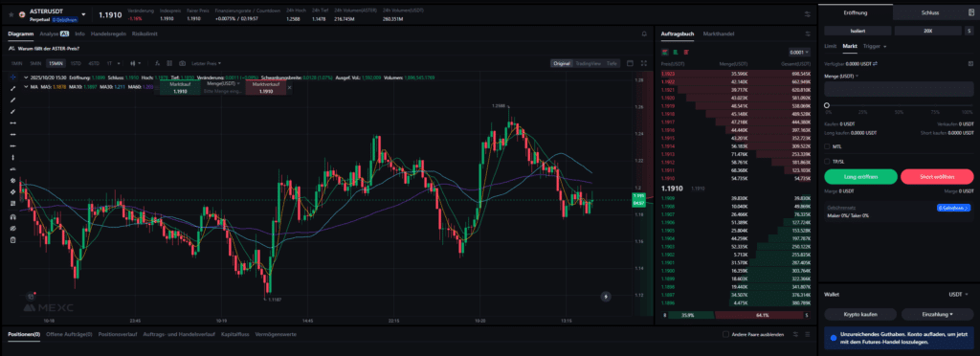This screenshot has height=356, width=980.
Task: Hide all drawings with eye icon
Action: [12, 229]
